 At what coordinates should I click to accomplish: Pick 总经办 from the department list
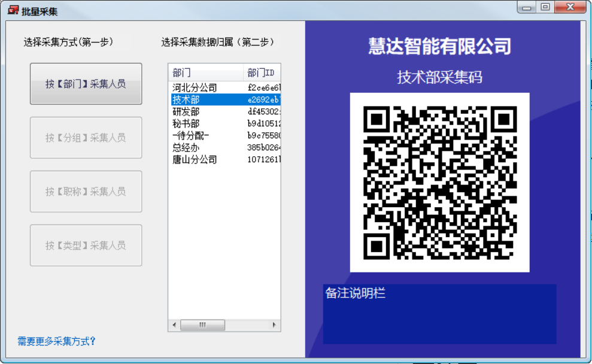186,148
